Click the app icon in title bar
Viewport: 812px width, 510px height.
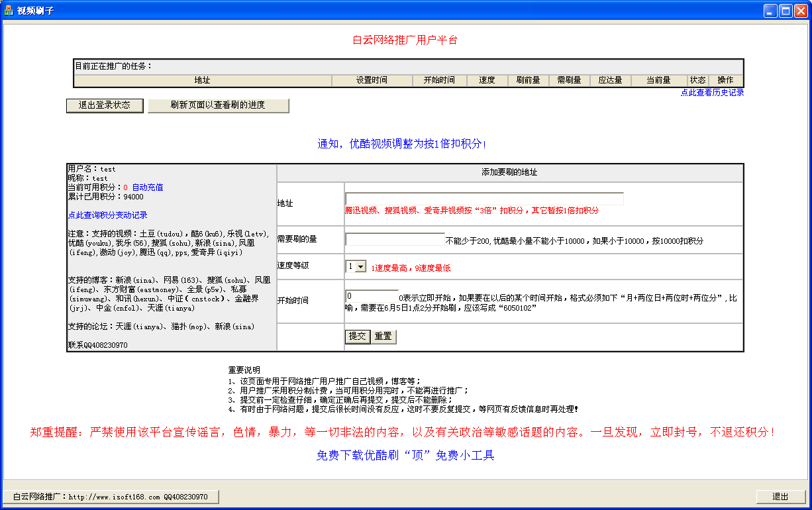(9, 11)
